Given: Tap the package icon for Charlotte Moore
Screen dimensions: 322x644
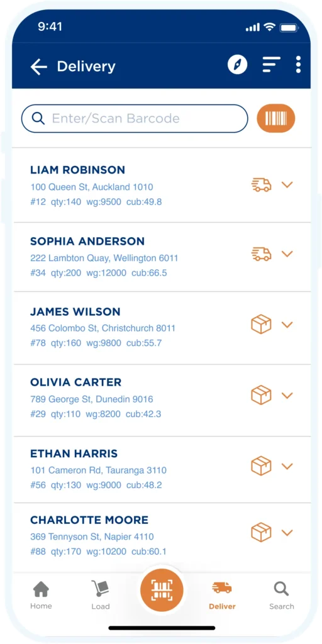Looking at the screenshot, I should pos(261,532).
